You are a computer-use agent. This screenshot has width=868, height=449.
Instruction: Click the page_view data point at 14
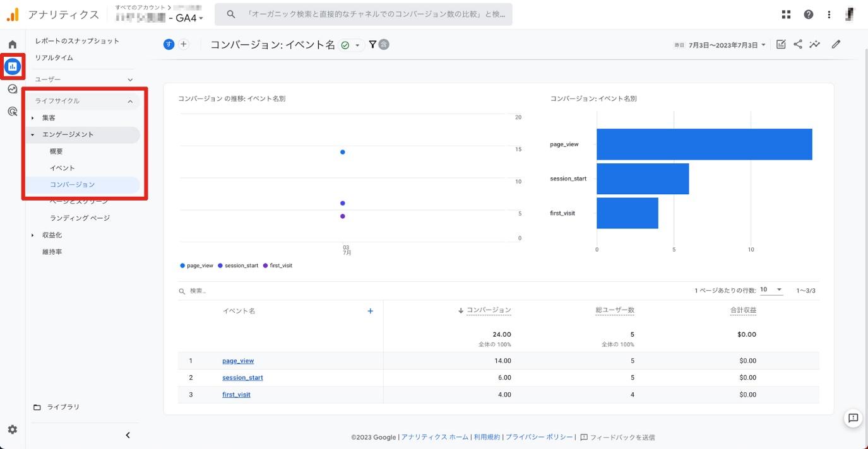tap(343, 152)
